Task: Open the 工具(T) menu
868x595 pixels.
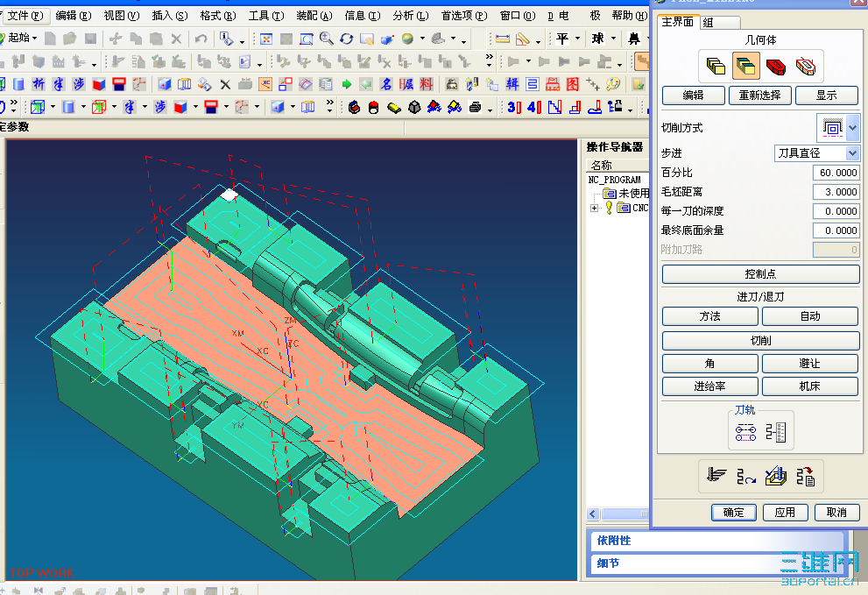Action: pos(266,16)
